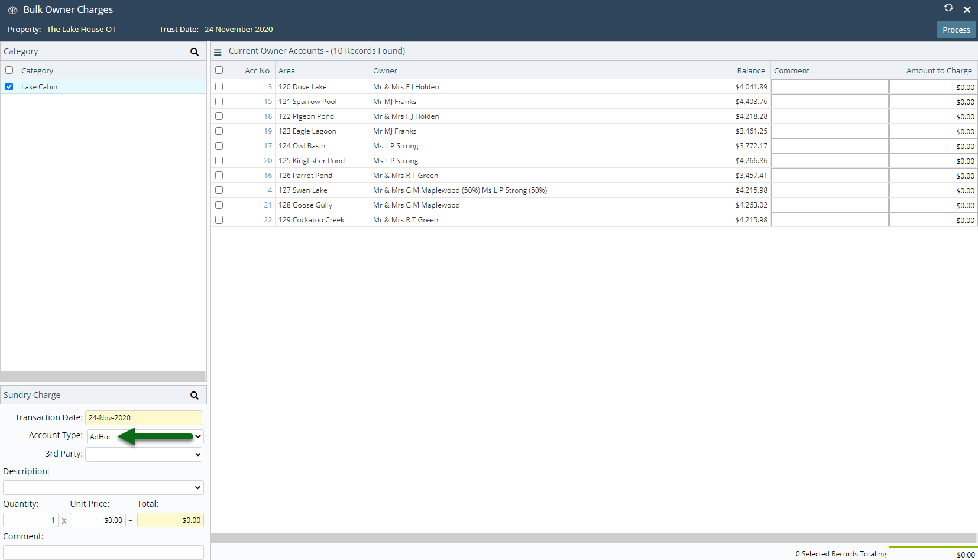Image resolution: width=978 pixels, height=560 pixels.
Task: Select the 129 Cockatoo Creek account checkbox
Action: (x=219, y=219)
